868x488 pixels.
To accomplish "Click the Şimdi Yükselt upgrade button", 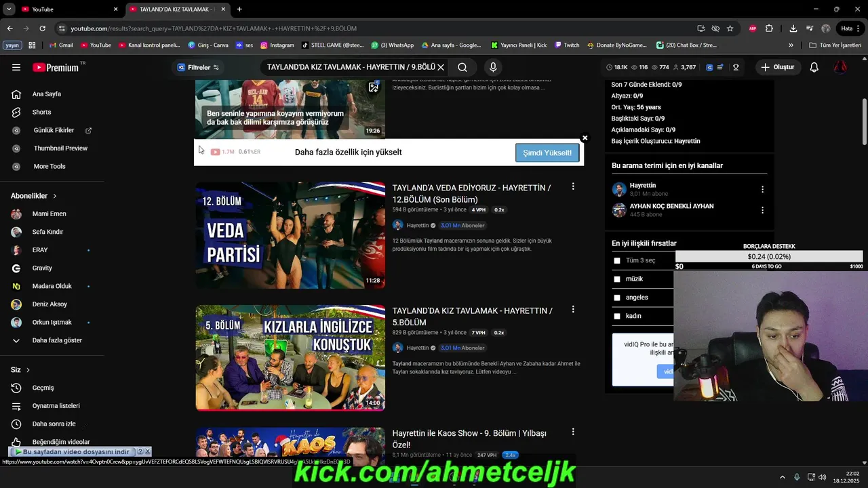I will pyautogui.click(x=547, y=152).
